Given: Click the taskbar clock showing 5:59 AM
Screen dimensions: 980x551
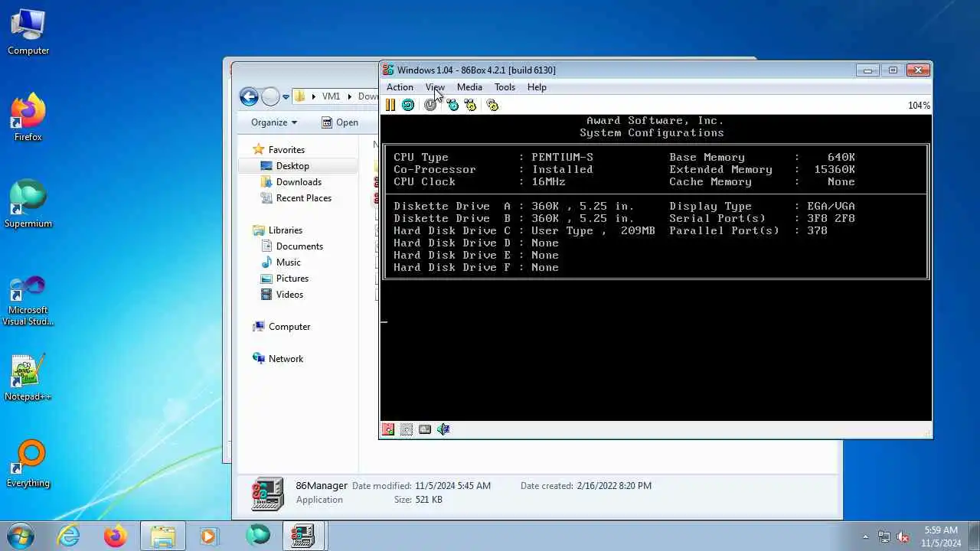Looking at the screenshot, I should click(x=942, y=536).
